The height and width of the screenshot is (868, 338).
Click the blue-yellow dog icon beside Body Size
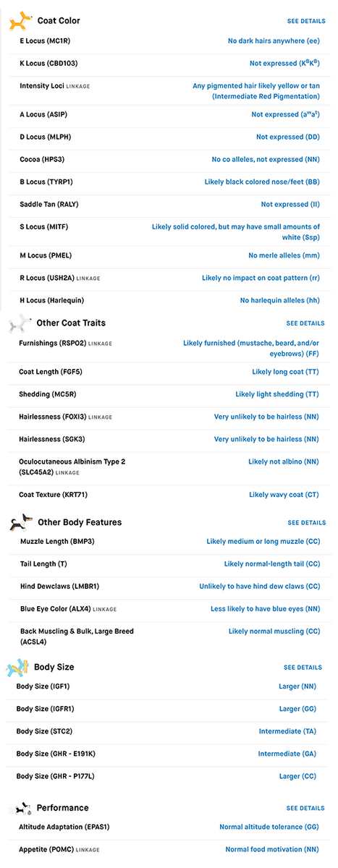tap(18, 667)
